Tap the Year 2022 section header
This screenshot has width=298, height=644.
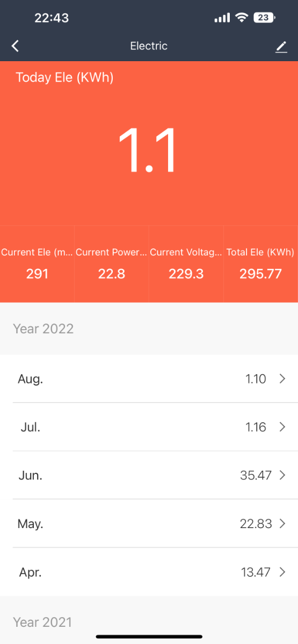point(43,328)
